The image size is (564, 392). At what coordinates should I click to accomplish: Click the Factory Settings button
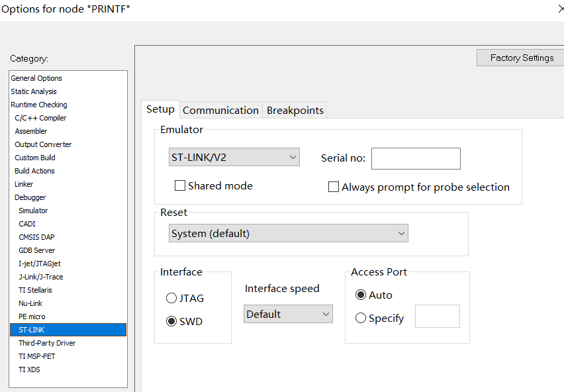point(522,58)
